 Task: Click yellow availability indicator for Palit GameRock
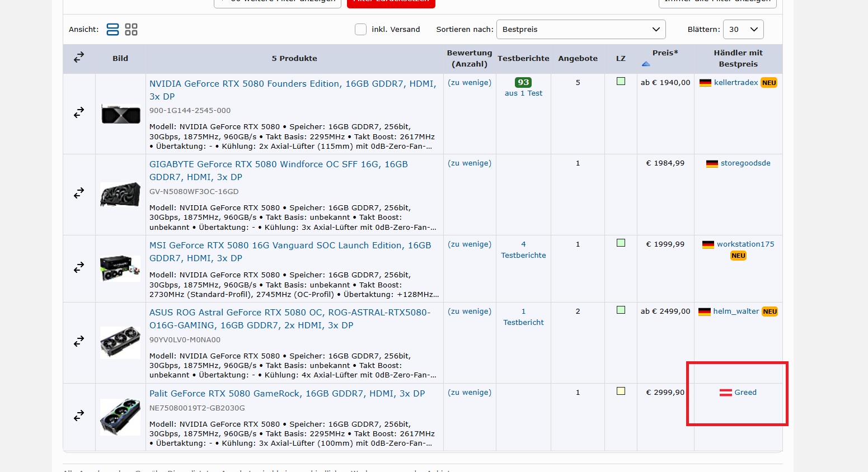point(621,391)
